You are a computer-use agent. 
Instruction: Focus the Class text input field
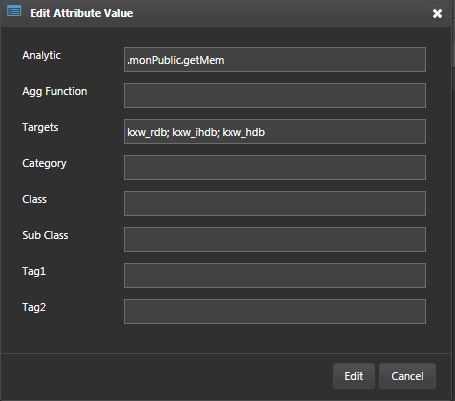coord(275,204)
